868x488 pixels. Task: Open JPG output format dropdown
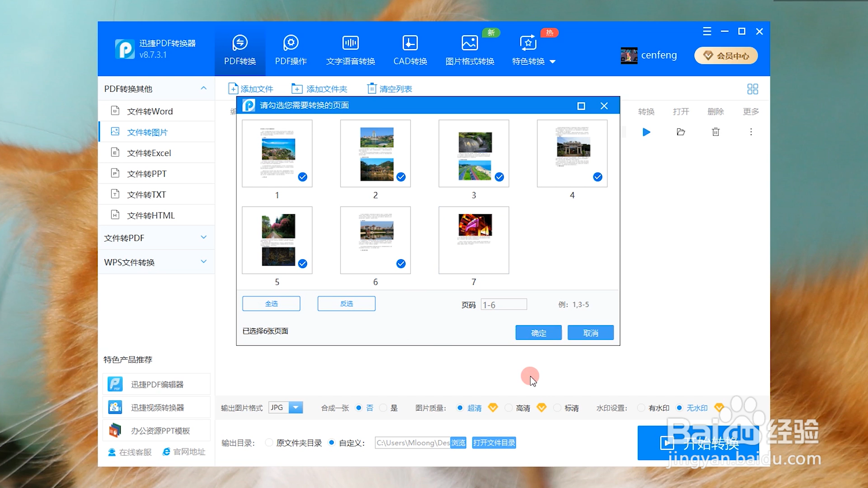[296, 408]
